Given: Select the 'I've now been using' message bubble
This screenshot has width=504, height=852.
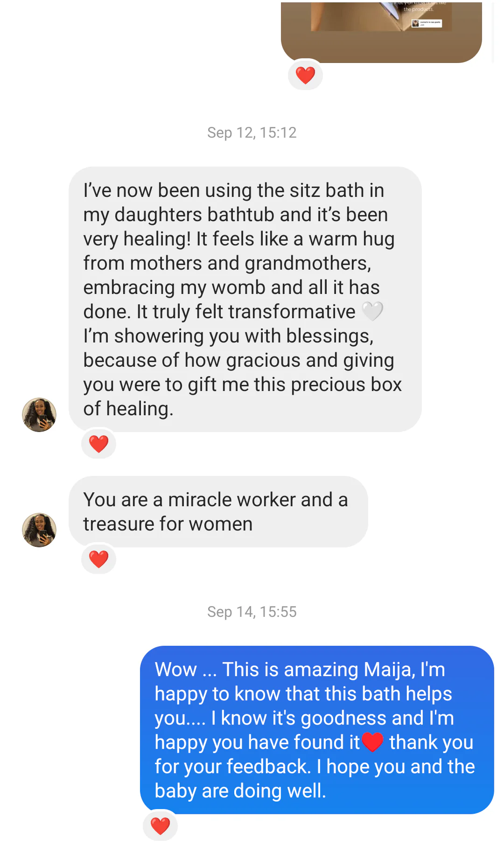Looking at the screenshot, I should click(x=245, y=299).
